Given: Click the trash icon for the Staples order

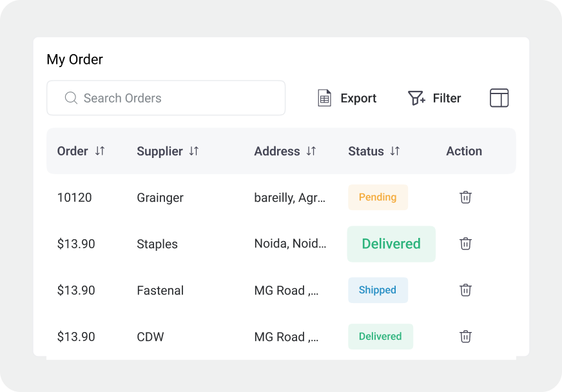Looking at the screenshot, I should 465,244.
